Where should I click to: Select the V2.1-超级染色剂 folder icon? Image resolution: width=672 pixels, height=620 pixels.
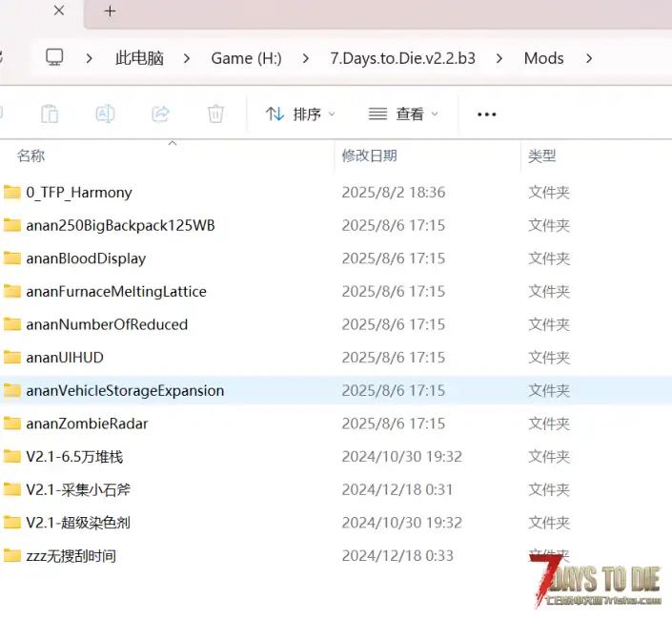click(12, 523)
